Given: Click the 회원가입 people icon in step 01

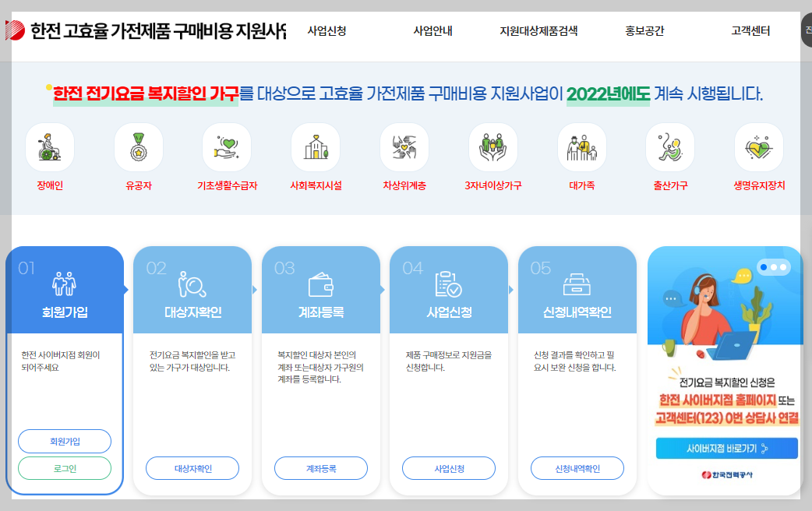Looking at the screenshot, I should click(x=64, y=284).
